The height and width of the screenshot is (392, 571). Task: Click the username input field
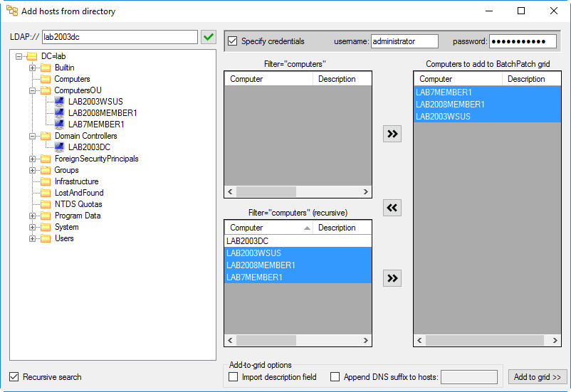coord(404,41)
